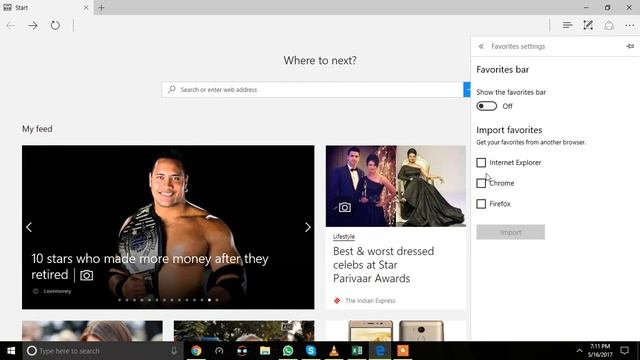
Task: Click The Indian Express source label
Action: [370, 301]
